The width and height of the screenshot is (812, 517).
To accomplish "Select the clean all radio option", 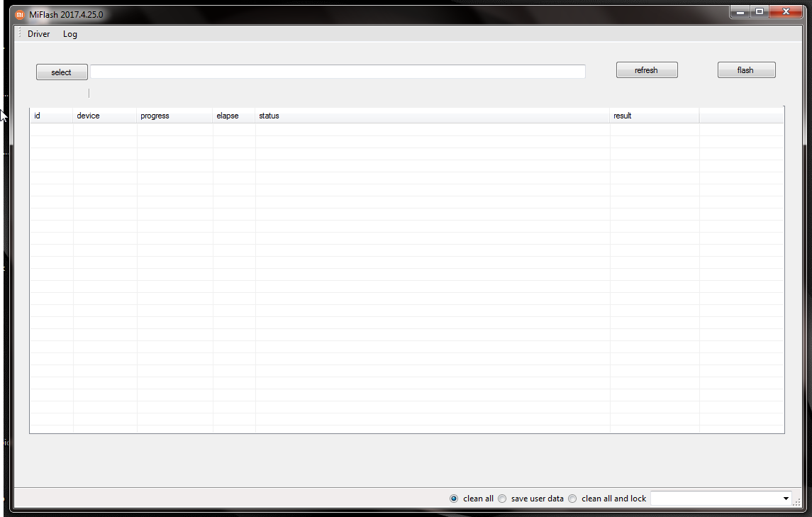I will (454, 499).
